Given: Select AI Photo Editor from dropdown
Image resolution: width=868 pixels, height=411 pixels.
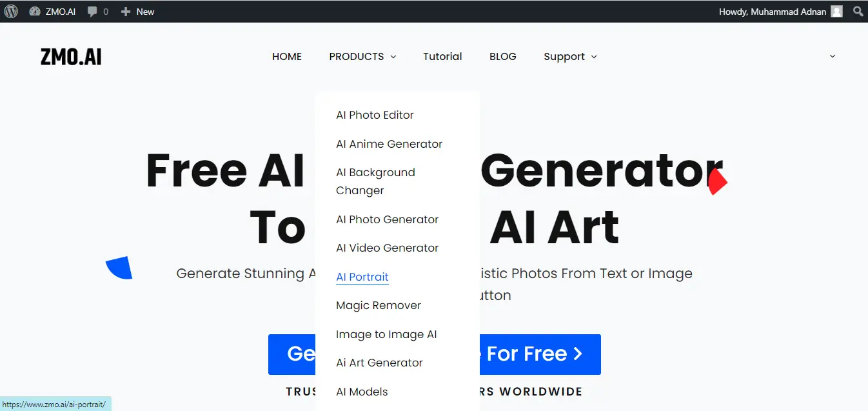Looking at the screenshot, I should pos(375,115).
